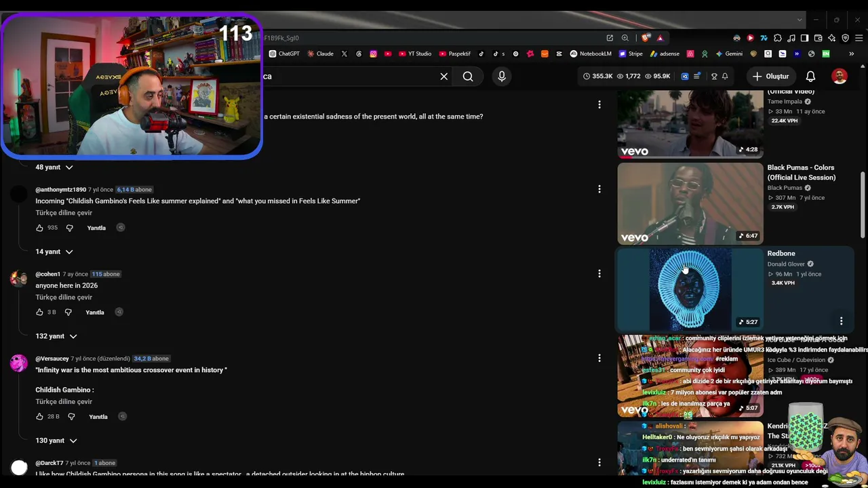Open three-dot menu on Redbone video
This screenshot has width=868, height=488.
(841, 321)
